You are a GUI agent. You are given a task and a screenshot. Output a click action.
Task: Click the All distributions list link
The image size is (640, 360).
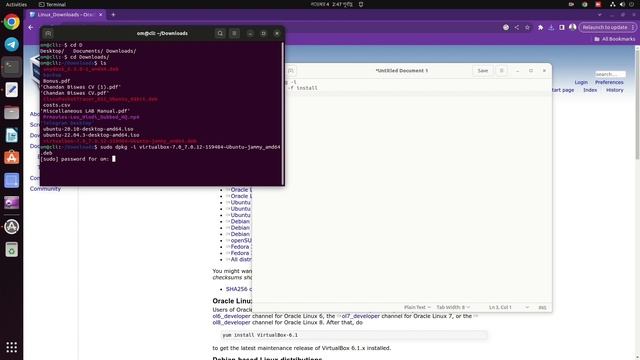pyautogui.click(x=241, y=259)
